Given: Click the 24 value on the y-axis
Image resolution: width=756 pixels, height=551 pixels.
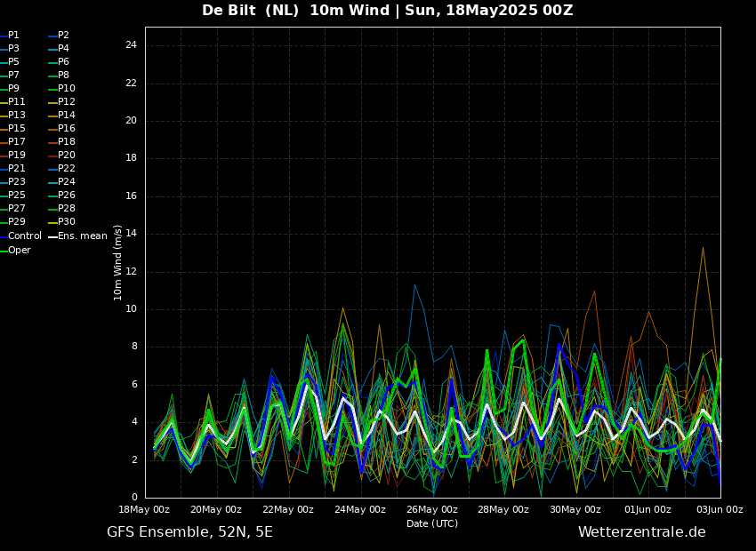Looking at the screenshot, I should [x=130, y=45].
